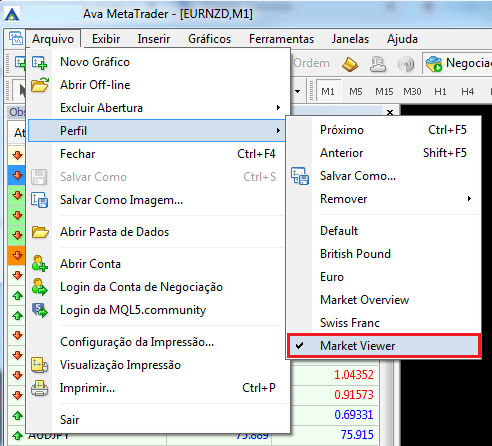Click the Ava MetaTrader logo icon
Viewport: 492px width, 446px height.
12,14
